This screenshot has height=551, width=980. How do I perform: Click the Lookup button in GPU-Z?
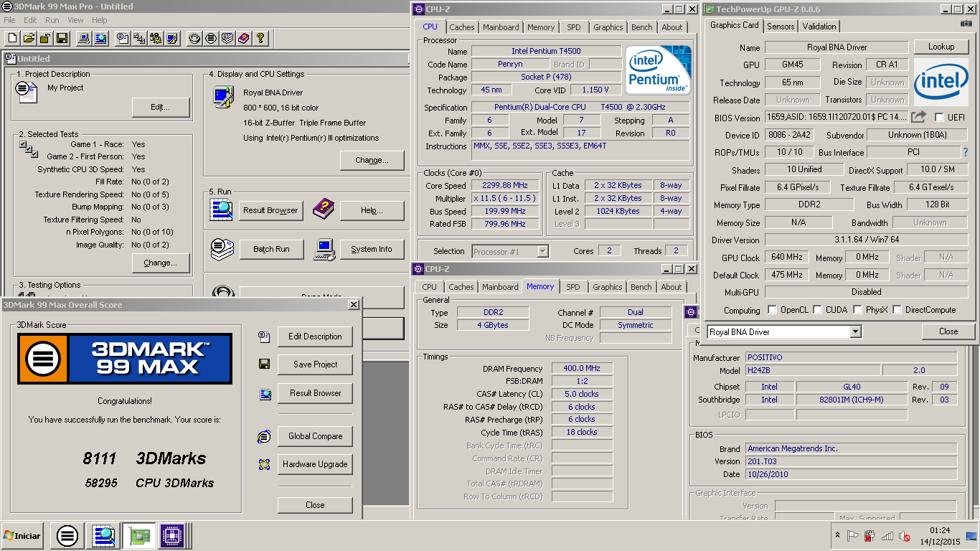941,47
